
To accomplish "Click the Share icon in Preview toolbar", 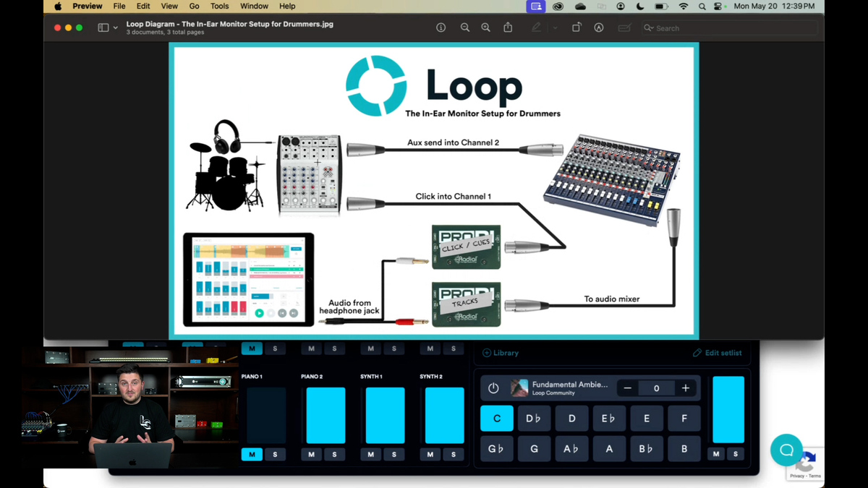I will [x=508, y=27].
